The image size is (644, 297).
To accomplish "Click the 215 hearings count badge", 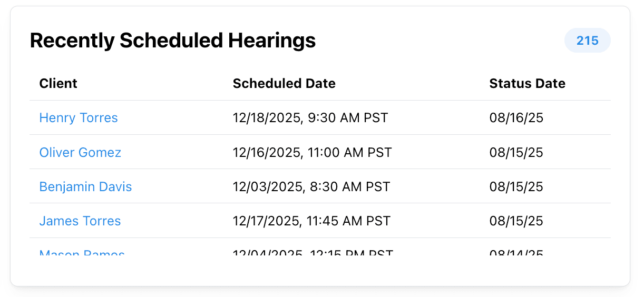I will 587,41.
